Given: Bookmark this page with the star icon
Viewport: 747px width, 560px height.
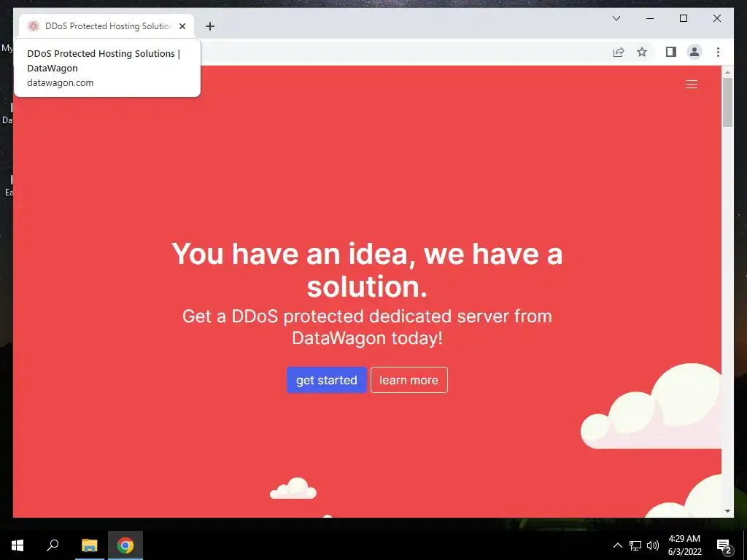Looking at the screenshot, I should (642, 52).
